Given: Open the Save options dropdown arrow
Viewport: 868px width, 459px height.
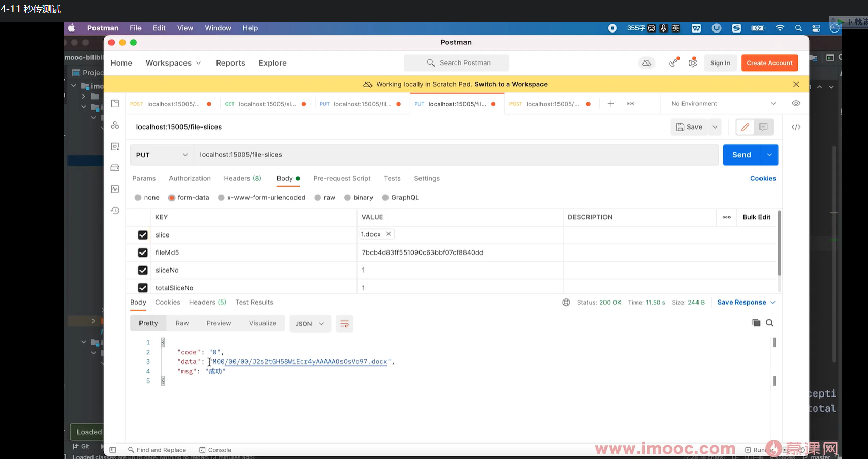Looking at the screenshot, I should point(715,127).
